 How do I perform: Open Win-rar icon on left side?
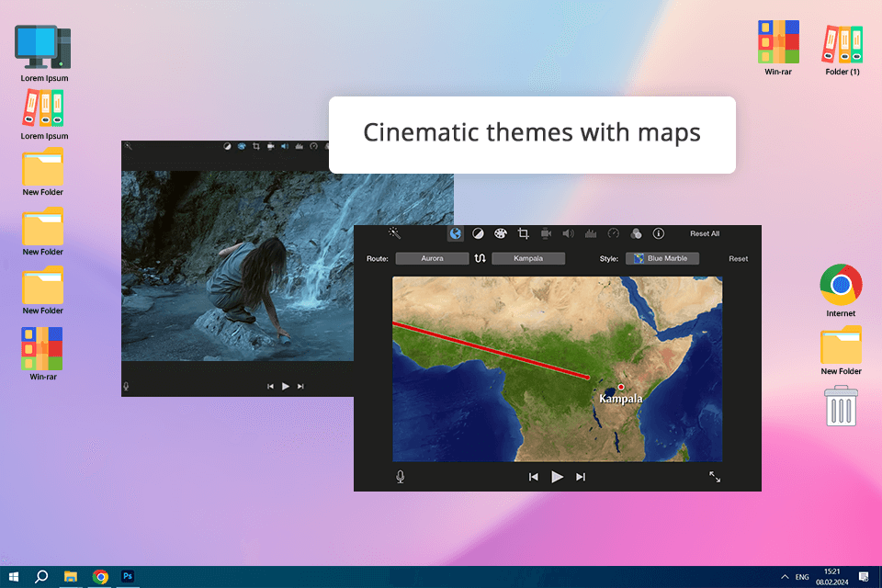point(43,354)
